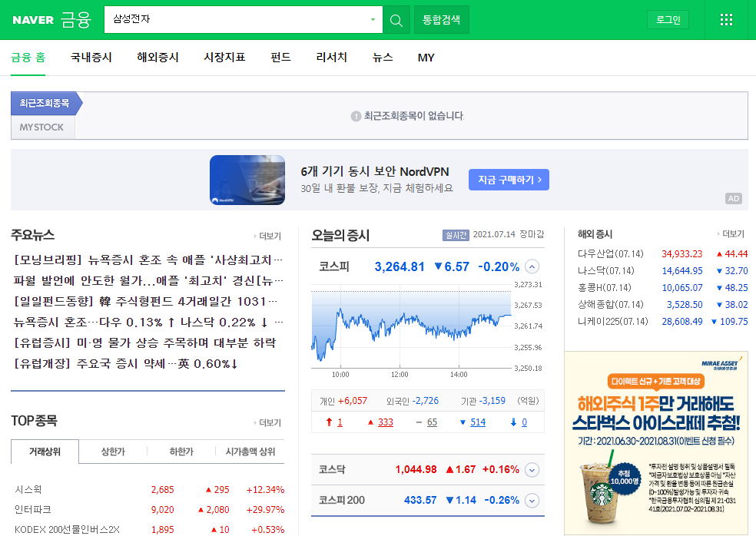Select the MYSTOCK tab
The width and height of the screenshot is (756, 536).
click(42, 127)
